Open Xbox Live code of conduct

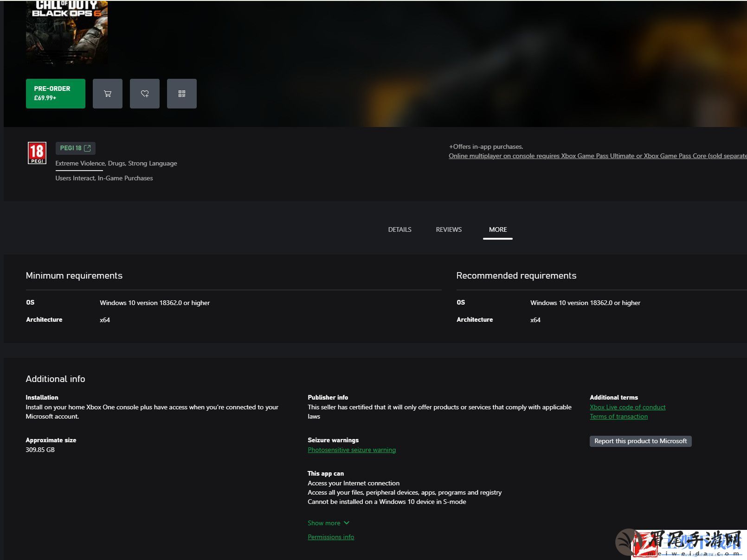coord(627,407)
